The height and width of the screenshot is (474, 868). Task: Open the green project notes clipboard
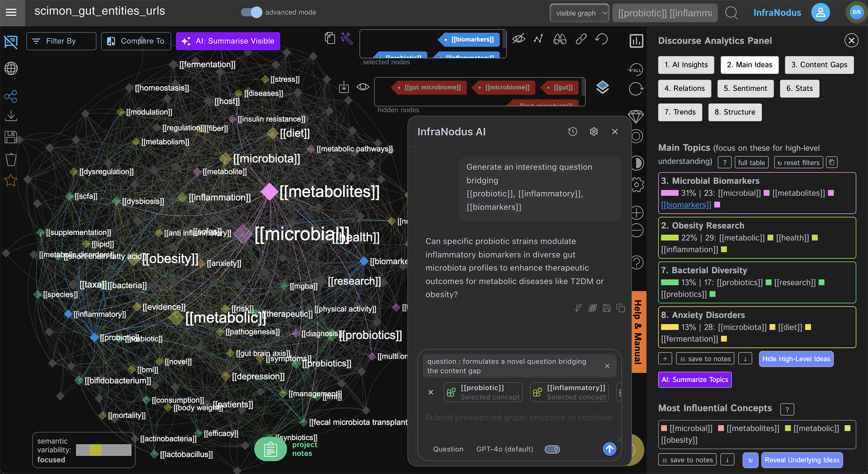270,449
